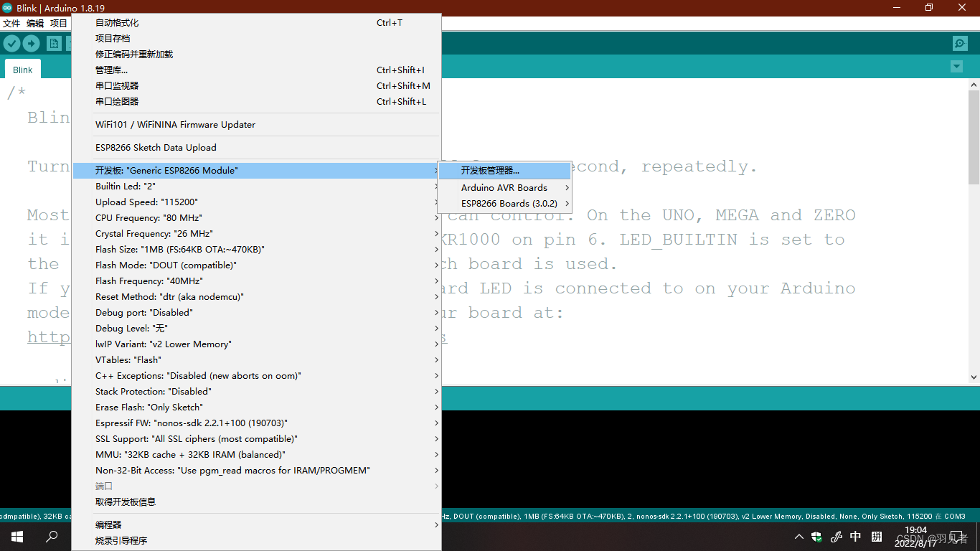Expand Reset Method dtr option
Image resolution: width=980 pixels, height=551 pixels.
click(x=256, y=297)
